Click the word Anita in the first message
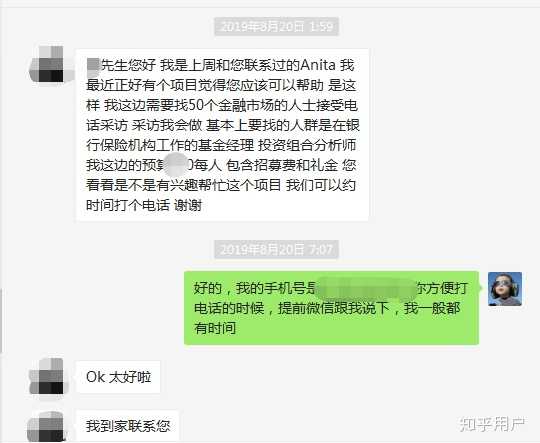This screenshot has width=540, height=443. point(318,65)
